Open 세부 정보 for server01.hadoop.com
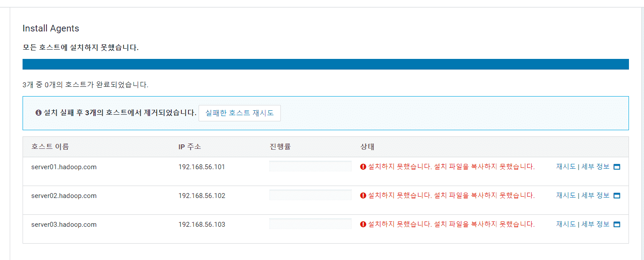This screenshot has height=260, width=644. [x=595, y=167]
